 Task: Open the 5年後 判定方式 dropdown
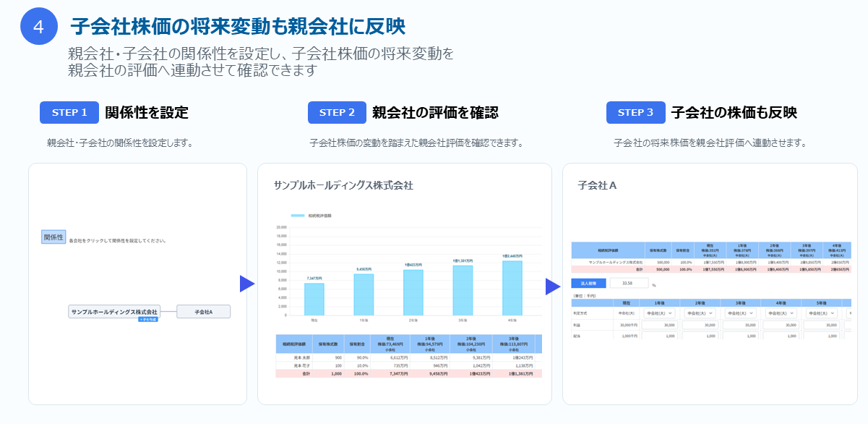tap(821, 313)
